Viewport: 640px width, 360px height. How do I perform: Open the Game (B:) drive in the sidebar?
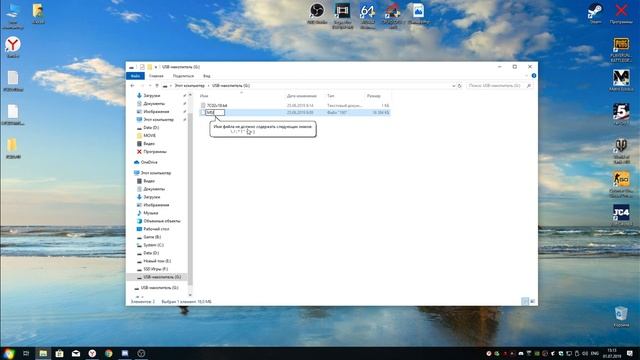pyautogui.click(x=152, y=237)
